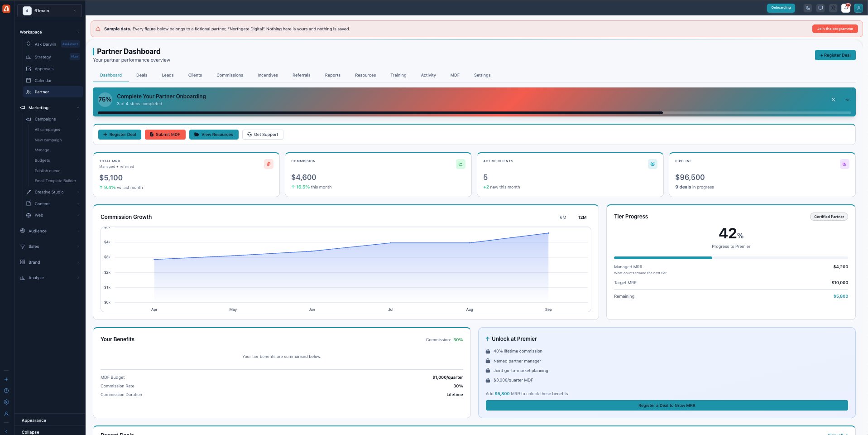The height and width of the screenshot is (435, 868).
Task: Click Register a Deal to Grow MRR
Action: (x=667, y=406)
